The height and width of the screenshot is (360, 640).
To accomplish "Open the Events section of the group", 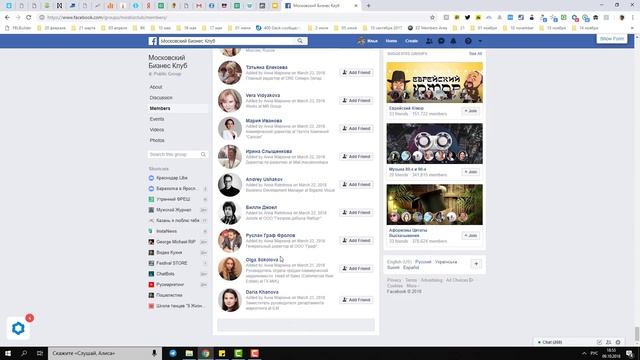I will [x=157, y=119].
